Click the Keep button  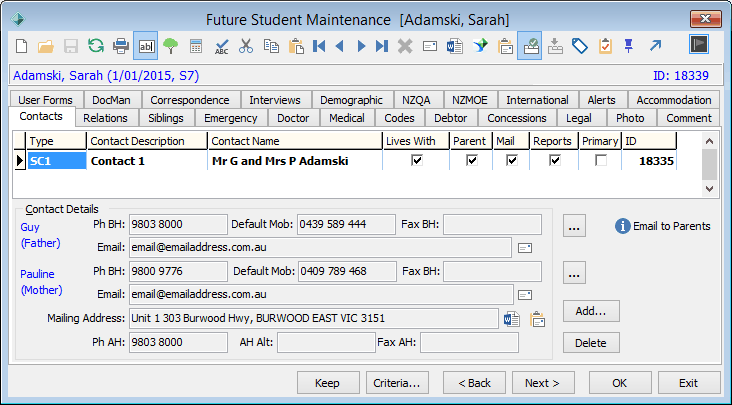(328, 383)
